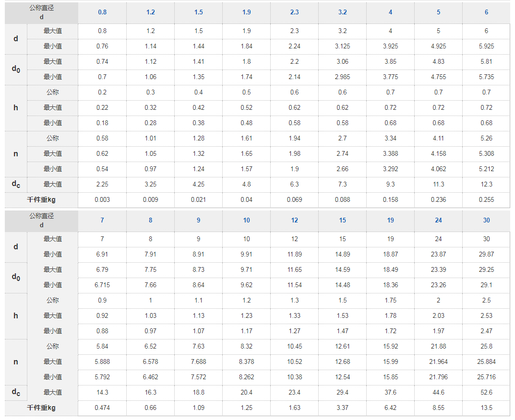Click the 公称直径 d header in top table
This screenshot has height=420, width=515.
(41, 12)
